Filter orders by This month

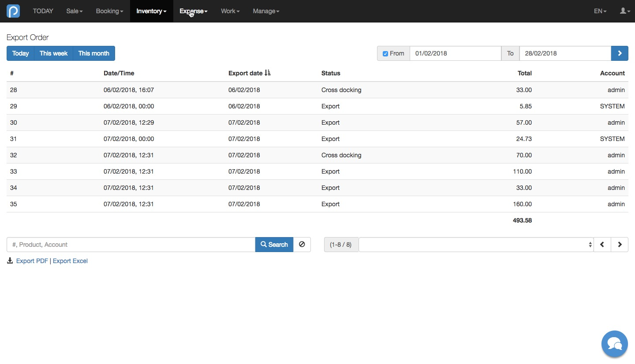pos(94,53)
